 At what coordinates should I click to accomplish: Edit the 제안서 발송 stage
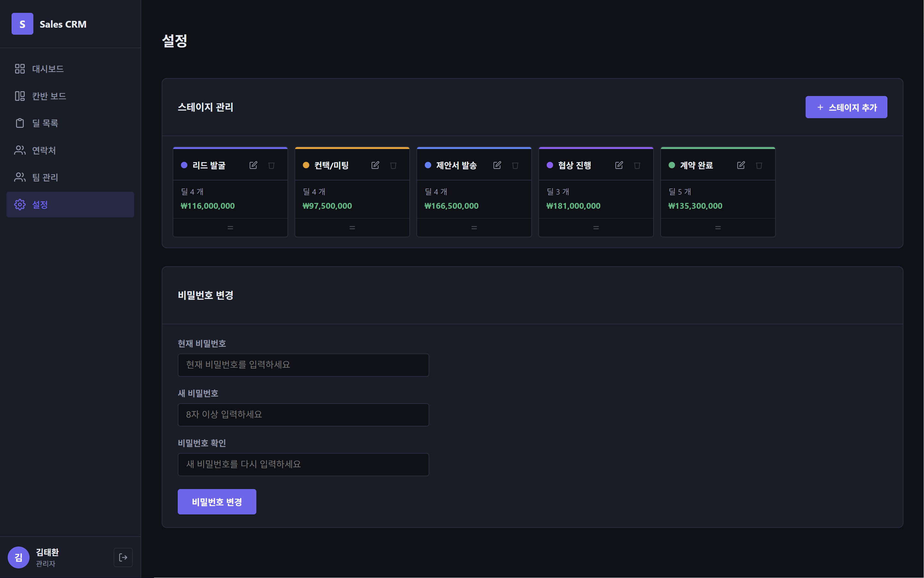[x=497, y=165]
